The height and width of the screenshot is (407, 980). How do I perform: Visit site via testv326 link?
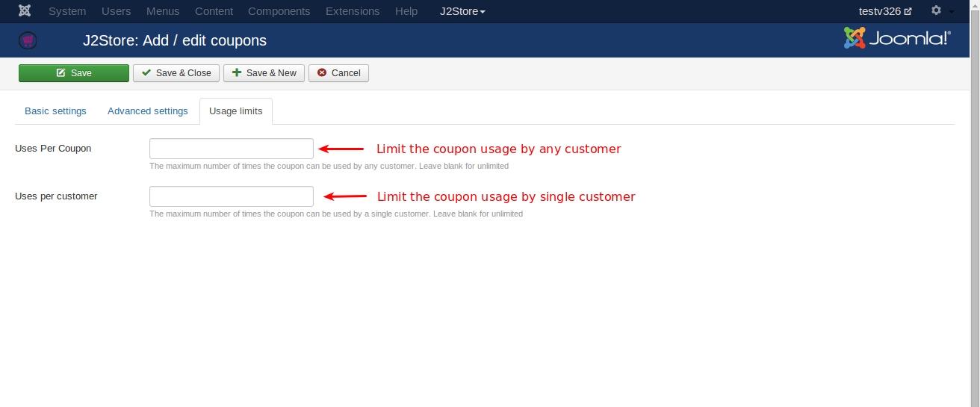coord(885,11)
